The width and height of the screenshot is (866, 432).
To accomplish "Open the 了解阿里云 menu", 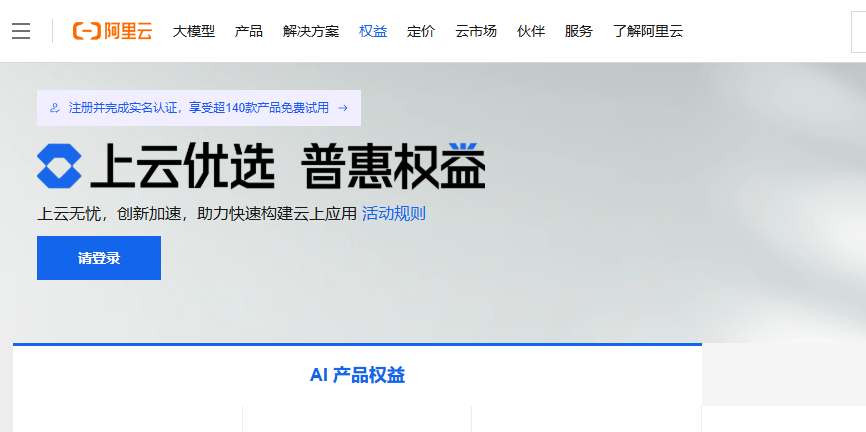I will click(x=647, y=31).
